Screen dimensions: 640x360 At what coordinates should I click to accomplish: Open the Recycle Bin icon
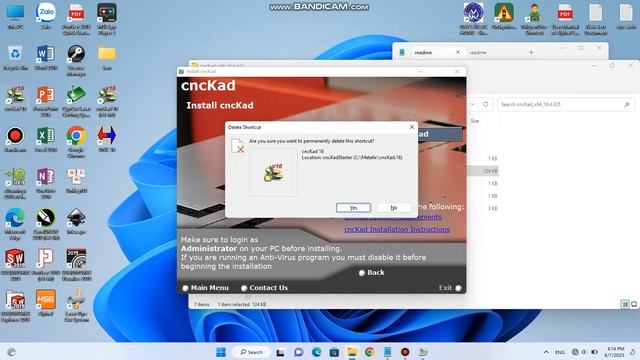15,57
